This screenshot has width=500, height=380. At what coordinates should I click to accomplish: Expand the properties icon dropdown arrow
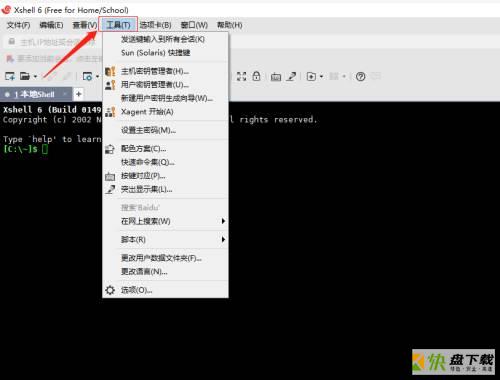tap(97, 77)
